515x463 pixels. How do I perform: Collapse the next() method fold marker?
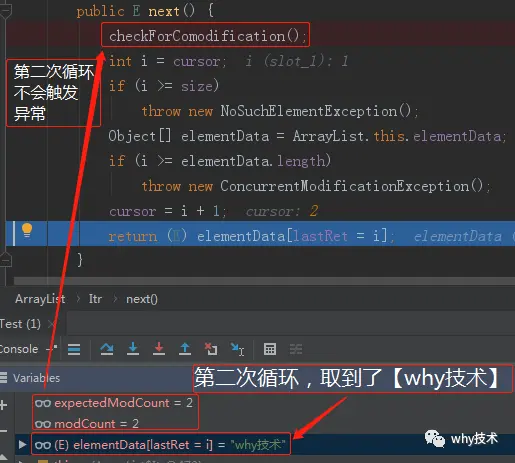(6, 11)
